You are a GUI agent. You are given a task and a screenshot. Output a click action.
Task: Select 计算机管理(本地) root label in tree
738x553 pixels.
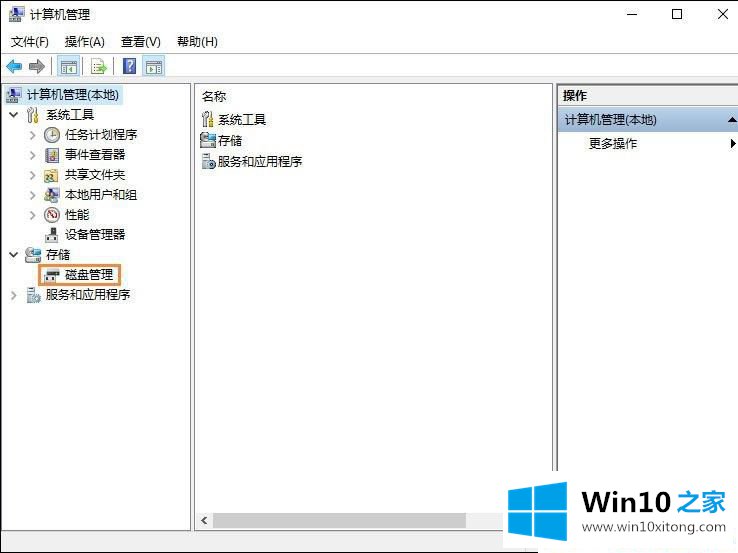[73, 95]
